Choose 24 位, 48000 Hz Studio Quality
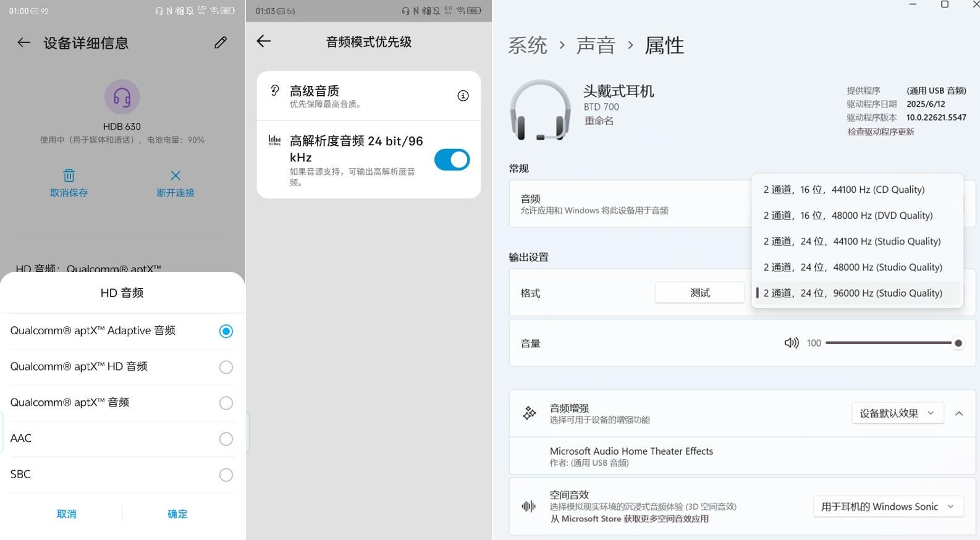The image size is (980, 540). click(x=853, y=268)
